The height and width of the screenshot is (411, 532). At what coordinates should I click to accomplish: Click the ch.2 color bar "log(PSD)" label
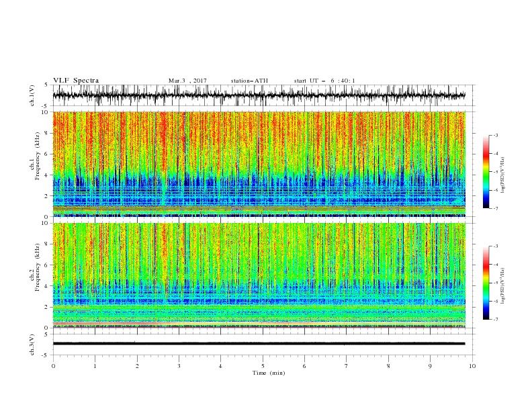[x=502, y=286]
